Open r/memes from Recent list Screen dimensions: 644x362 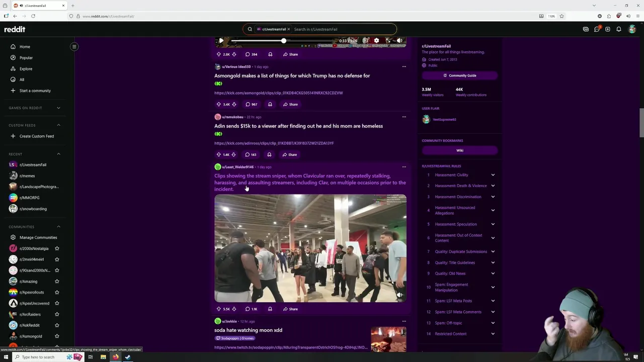27,176
